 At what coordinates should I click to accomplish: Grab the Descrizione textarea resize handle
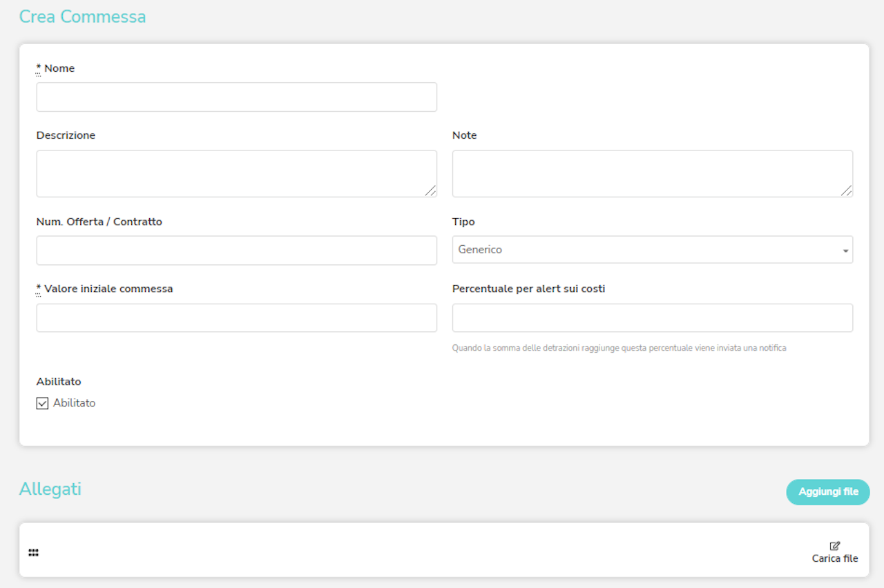click(x=431, y=191)
